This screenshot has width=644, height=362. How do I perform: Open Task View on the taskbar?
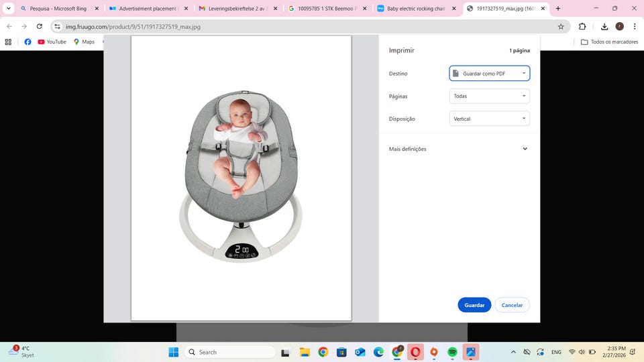click(x=286, y=352)
